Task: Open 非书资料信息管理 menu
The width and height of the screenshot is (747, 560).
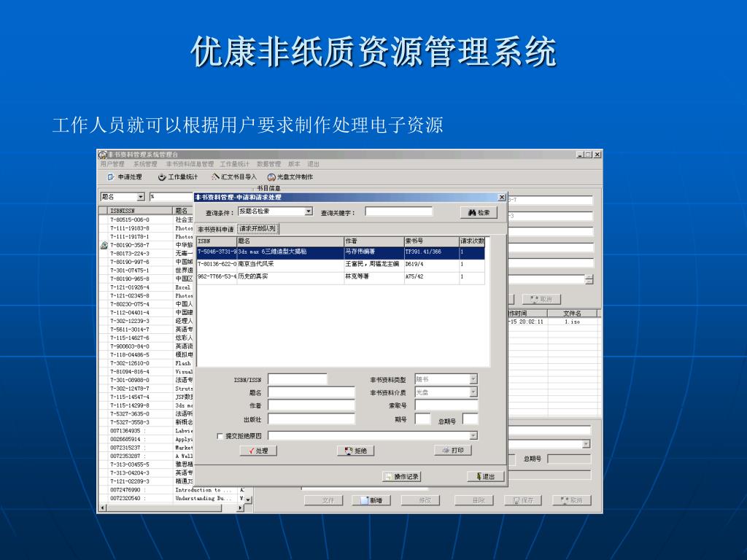Action: click(x=190, y=164)
